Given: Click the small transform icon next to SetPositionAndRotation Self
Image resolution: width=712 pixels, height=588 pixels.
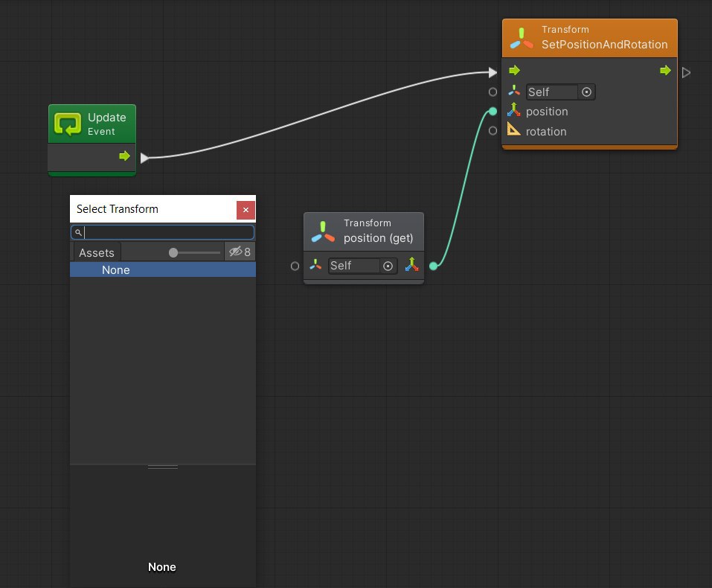Looking at the screenshot, I should pos(514,90).
